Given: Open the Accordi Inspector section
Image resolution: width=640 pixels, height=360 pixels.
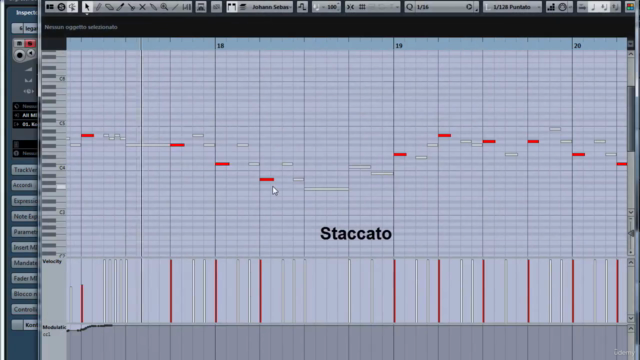Looking at the screenshot, I should pos(24,185).
